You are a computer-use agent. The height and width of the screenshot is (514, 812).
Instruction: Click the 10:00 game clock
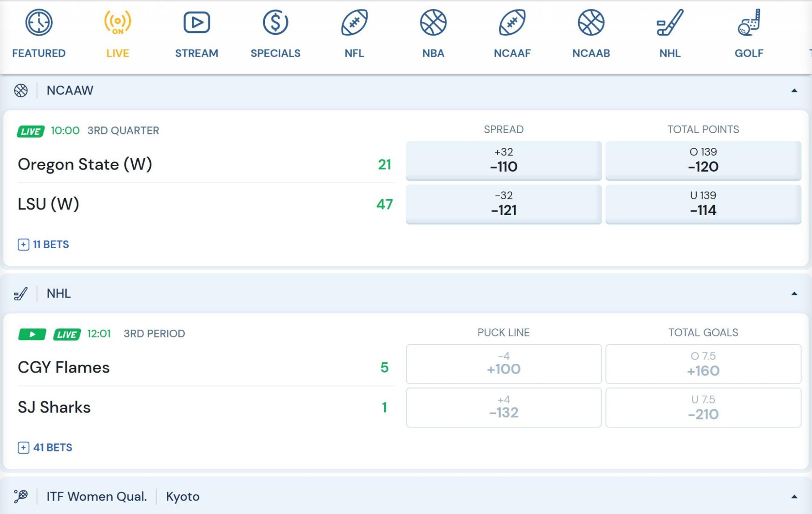65,131
